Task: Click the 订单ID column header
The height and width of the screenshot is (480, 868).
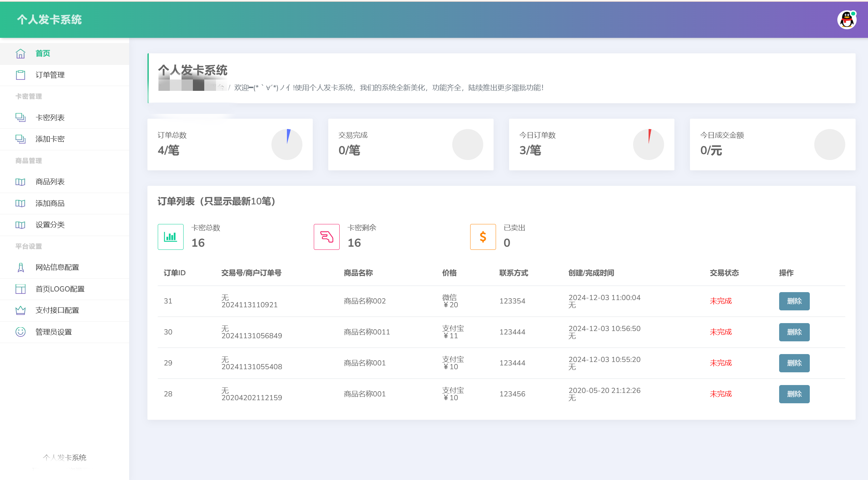Action: click(x=175, y=273)
